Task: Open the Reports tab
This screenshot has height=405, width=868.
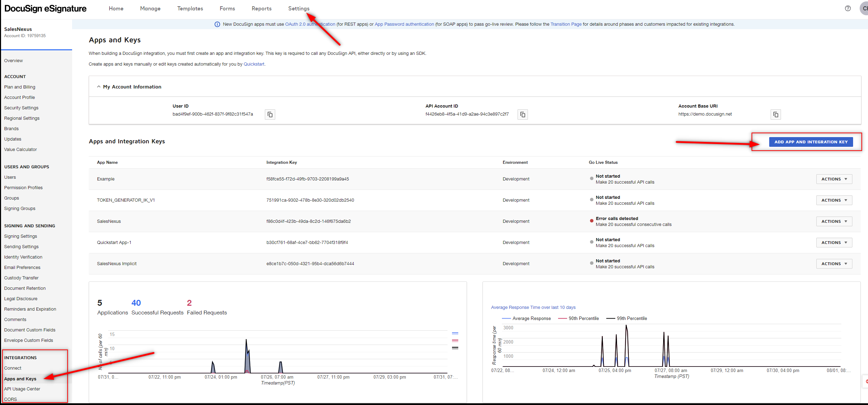Action: (x=262, y=9)
